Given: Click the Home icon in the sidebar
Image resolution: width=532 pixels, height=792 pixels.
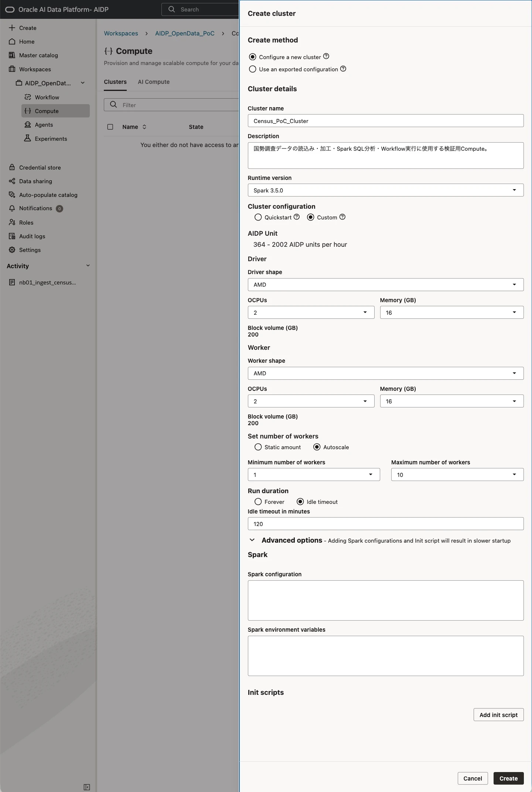Looking at the screenshot, I should (x=12, y=41).
